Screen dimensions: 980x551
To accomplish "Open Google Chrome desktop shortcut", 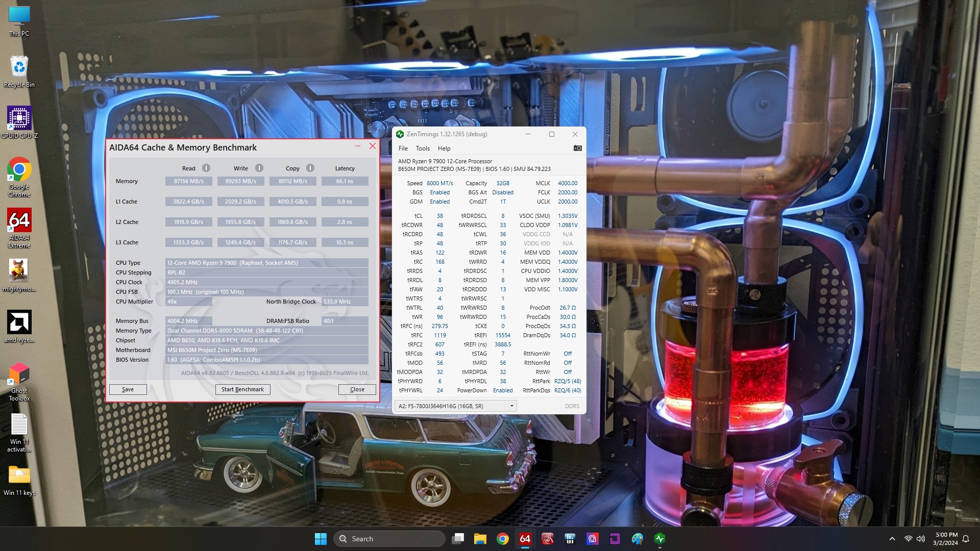I will coord(19,177).
